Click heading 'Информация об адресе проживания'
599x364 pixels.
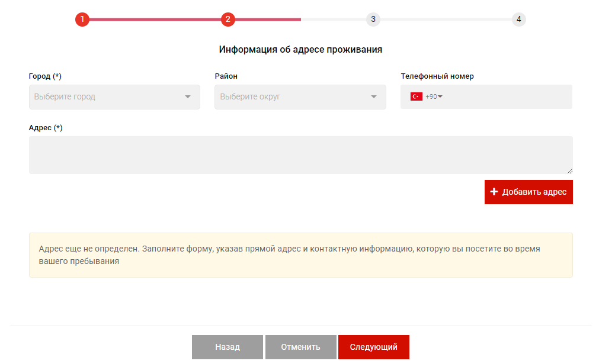click(x=300, y=50)
